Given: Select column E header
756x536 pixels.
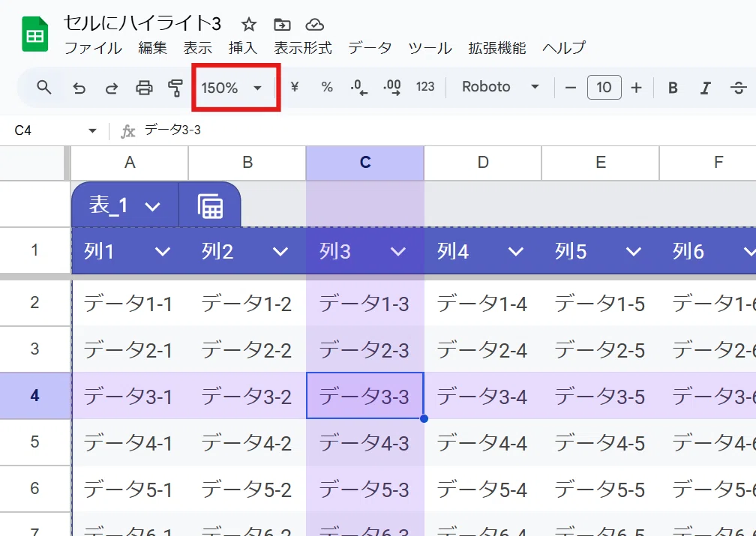Looking at the screenshot, I should pos(600,163).
